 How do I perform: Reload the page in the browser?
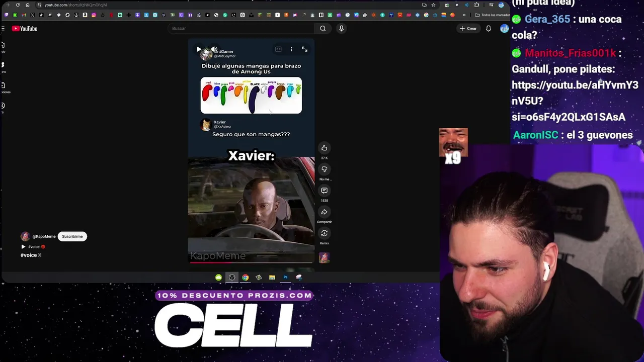[18, 5]
